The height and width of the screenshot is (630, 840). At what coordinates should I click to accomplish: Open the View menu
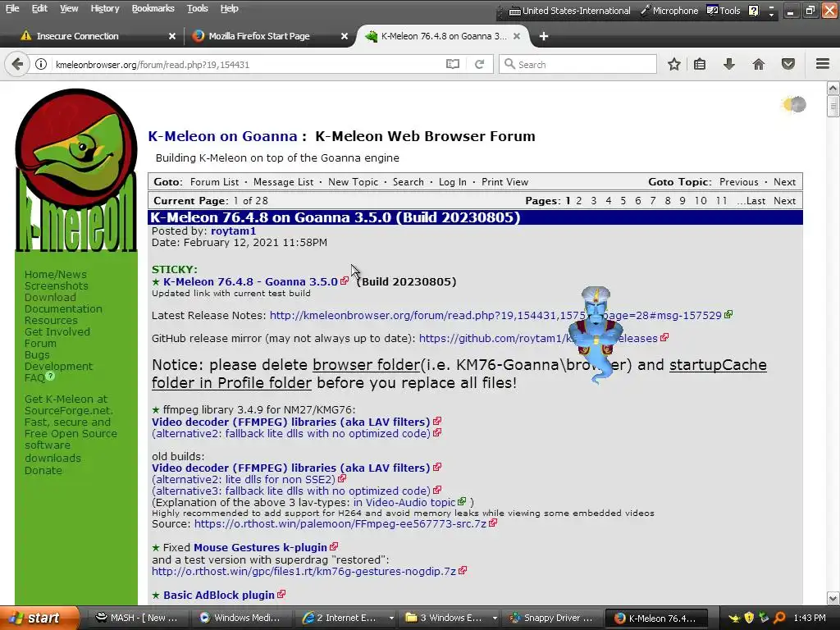[69, 8]
